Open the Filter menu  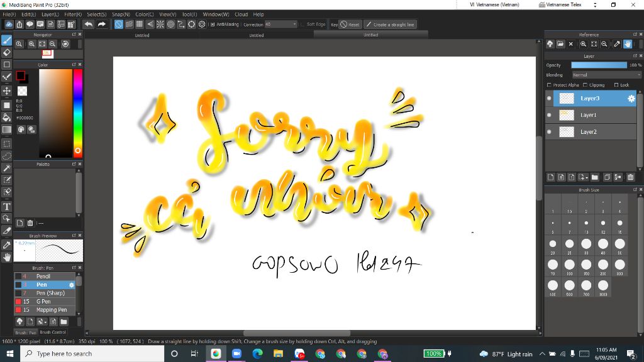(73, 14)
